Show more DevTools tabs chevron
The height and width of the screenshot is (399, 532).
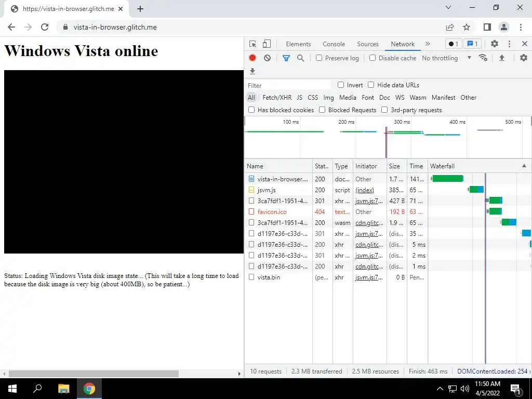click(428, 44)
